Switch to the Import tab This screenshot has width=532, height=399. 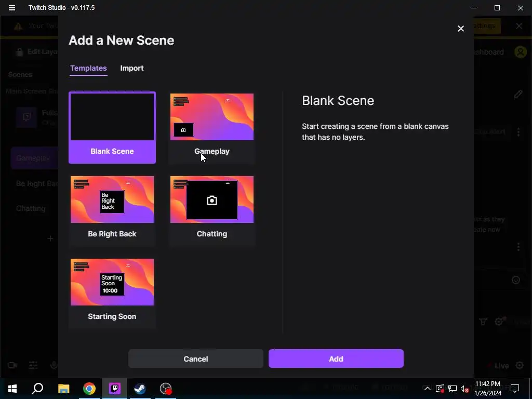coord(132,68)
